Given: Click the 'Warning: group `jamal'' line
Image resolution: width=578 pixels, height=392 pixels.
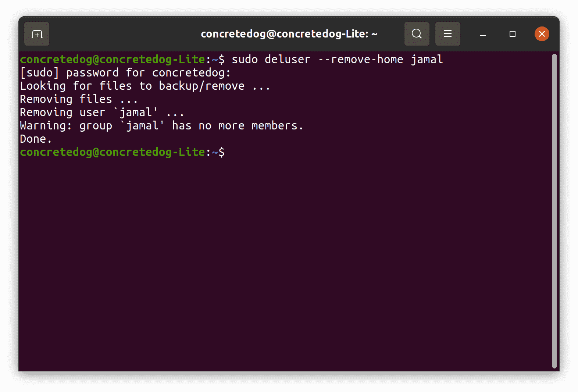Looking at the screenshot, I should pos(161,126).
